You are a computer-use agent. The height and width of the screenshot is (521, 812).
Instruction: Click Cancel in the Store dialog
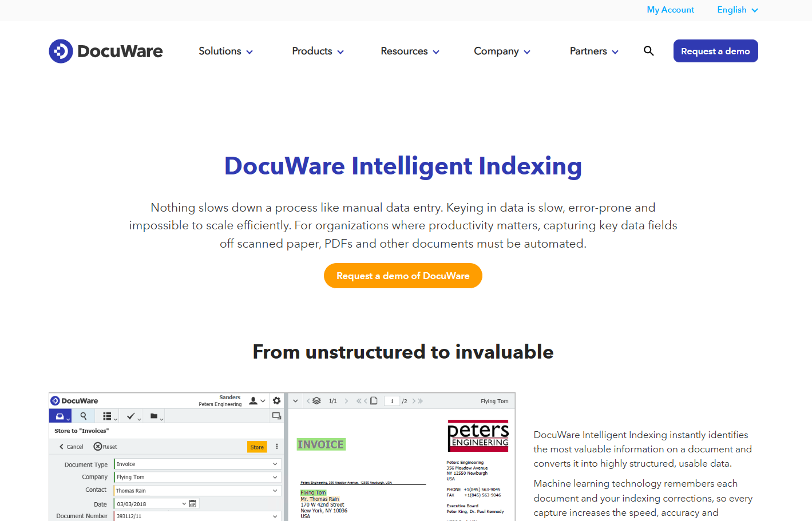coord(72,447)
